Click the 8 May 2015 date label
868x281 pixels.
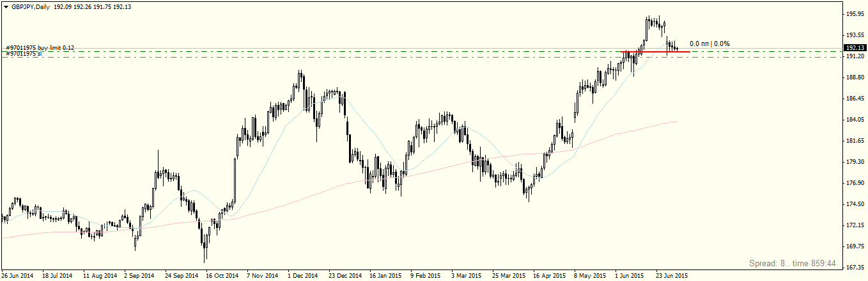tap(590, 276)
